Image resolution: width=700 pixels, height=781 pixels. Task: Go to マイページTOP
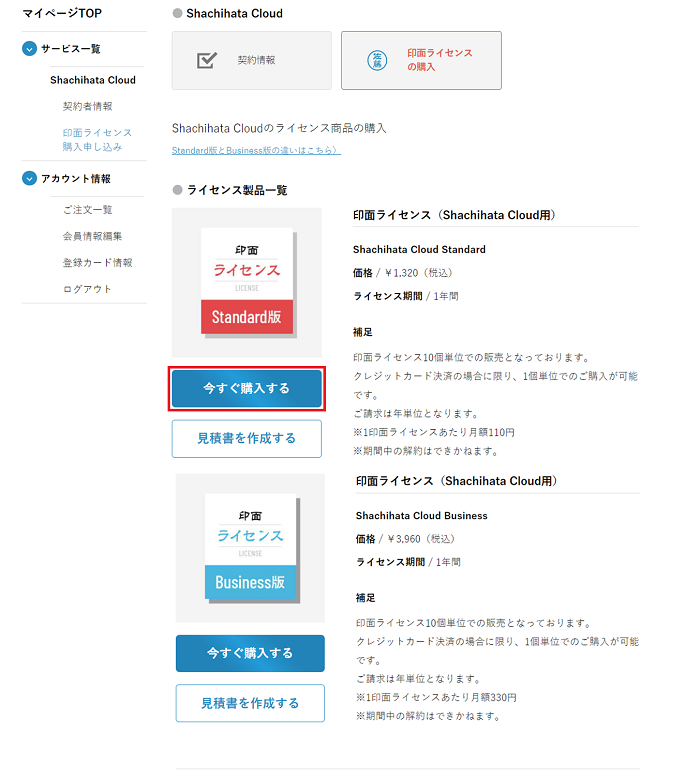[61, 13]
